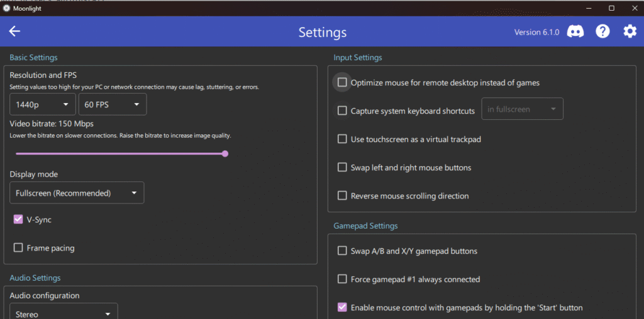Click the Audio configuration label
644x319 pixels.
pos(45,296)
